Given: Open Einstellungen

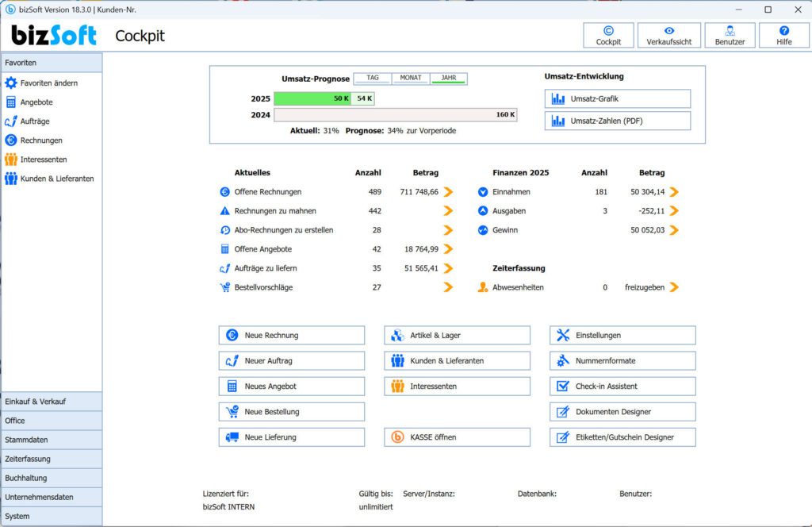Looking at the screenshot, I should [622, 335].
